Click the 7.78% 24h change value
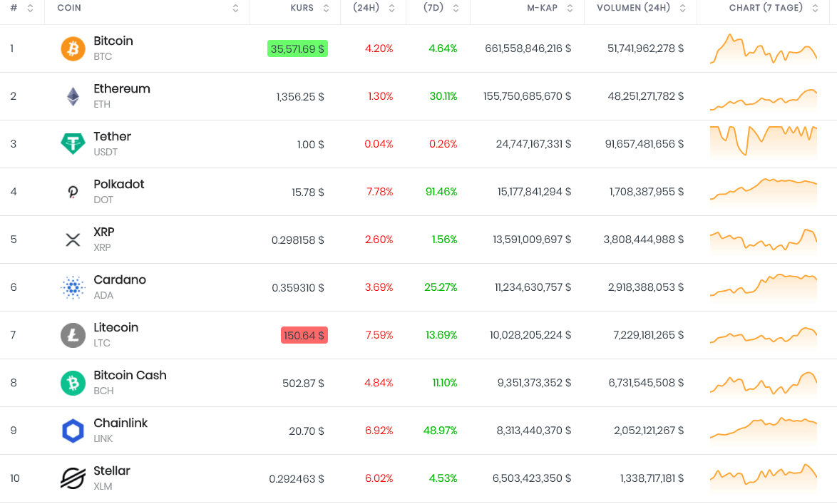 tap(379, 192)
